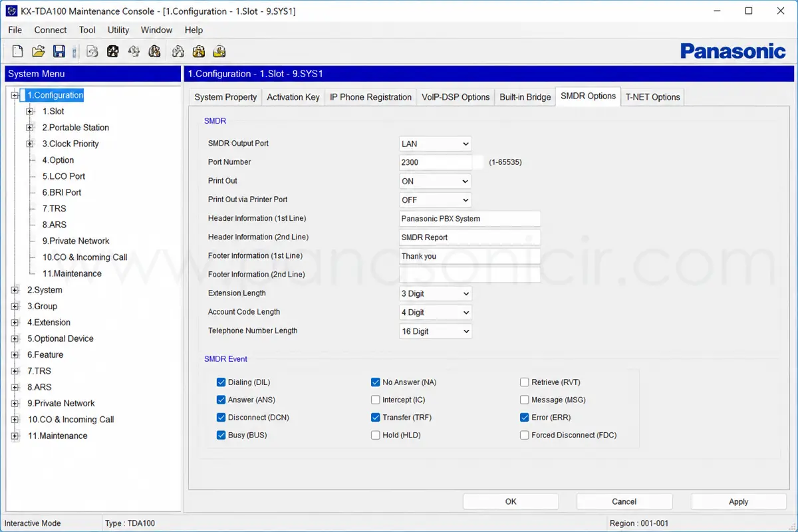Toggle the Transfer (TRF) checkbox
Screen dimensions: 798x532
click(376, 418)
